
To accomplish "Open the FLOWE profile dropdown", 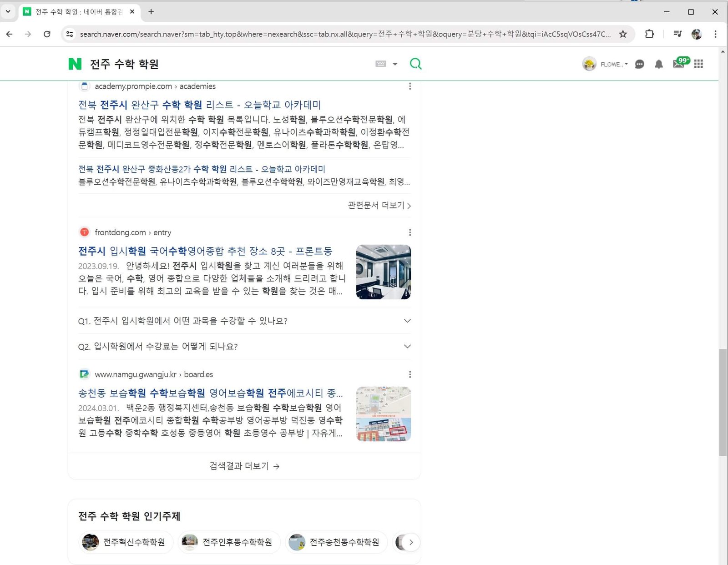I will [614, 64].
